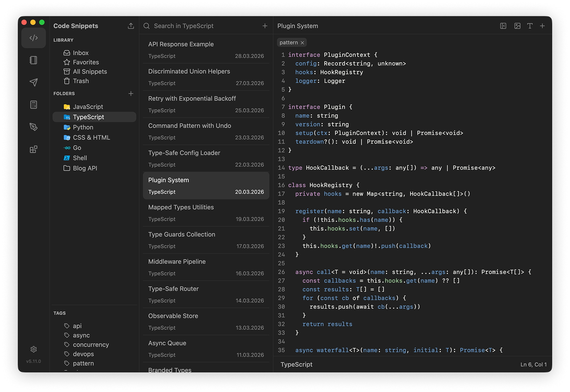The height and width of the screenshot is (392, 570).
Task: Select the Blog API folder
Action: [94, 168]
